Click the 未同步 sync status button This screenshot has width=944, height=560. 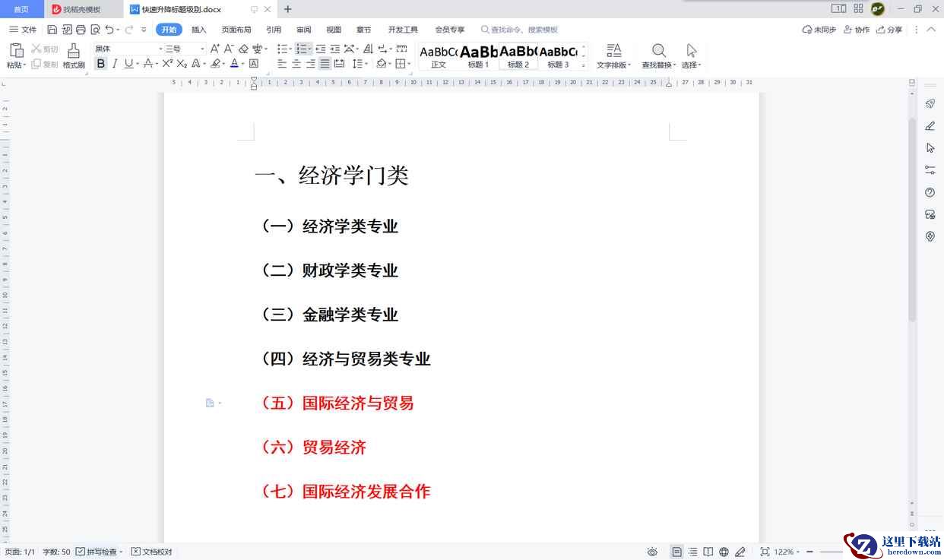coord(819,30)
